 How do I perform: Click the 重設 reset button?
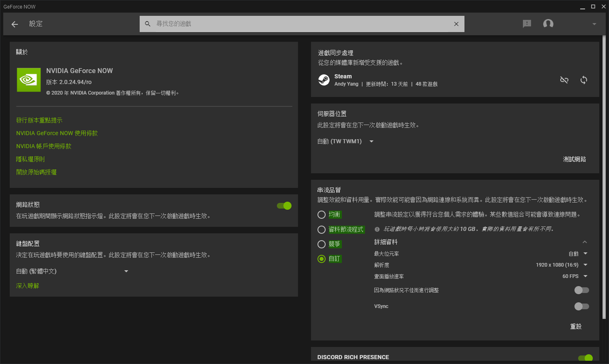(x=576, y=326)
